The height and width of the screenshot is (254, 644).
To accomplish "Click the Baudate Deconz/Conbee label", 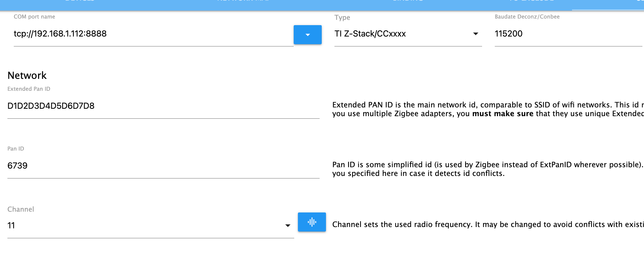I will click(x=527, y=17).
